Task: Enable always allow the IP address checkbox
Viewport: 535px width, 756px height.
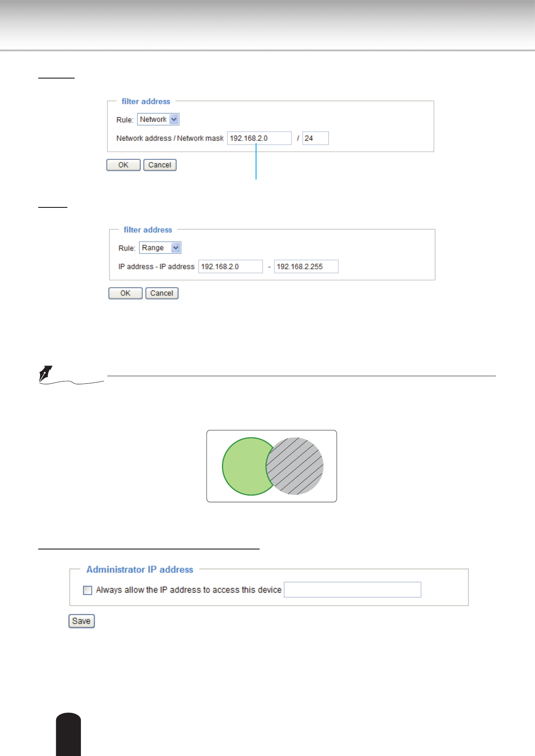Action: tap(88, 590)
